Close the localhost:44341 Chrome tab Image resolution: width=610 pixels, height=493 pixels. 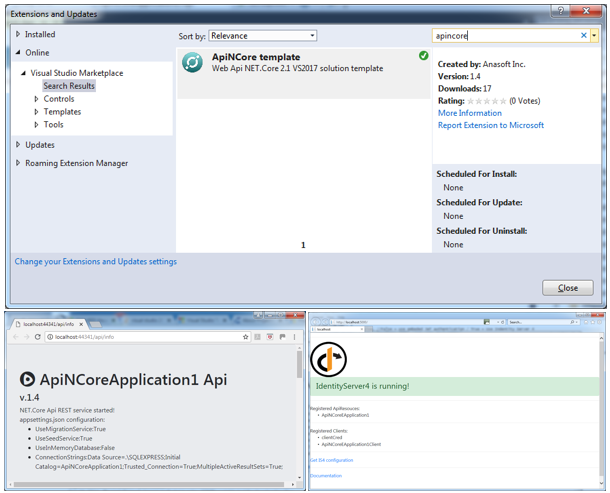pos(81,324)
